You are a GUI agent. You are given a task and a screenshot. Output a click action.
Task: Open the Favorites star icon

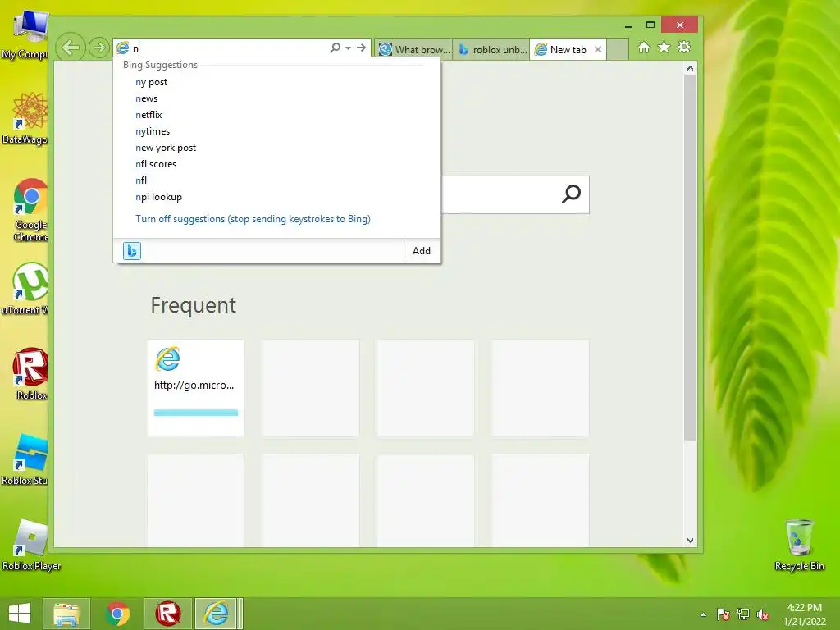coord(664,47)
